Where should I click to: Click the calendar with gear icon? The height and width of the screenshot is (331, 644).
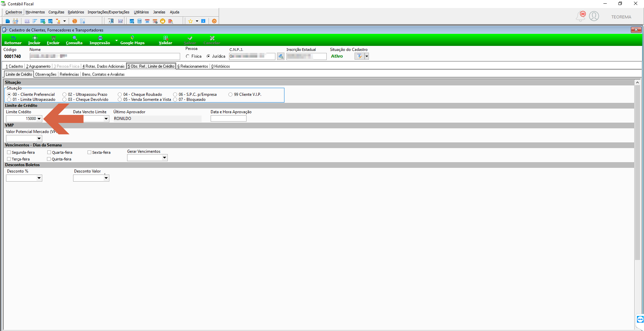(155, 21)
